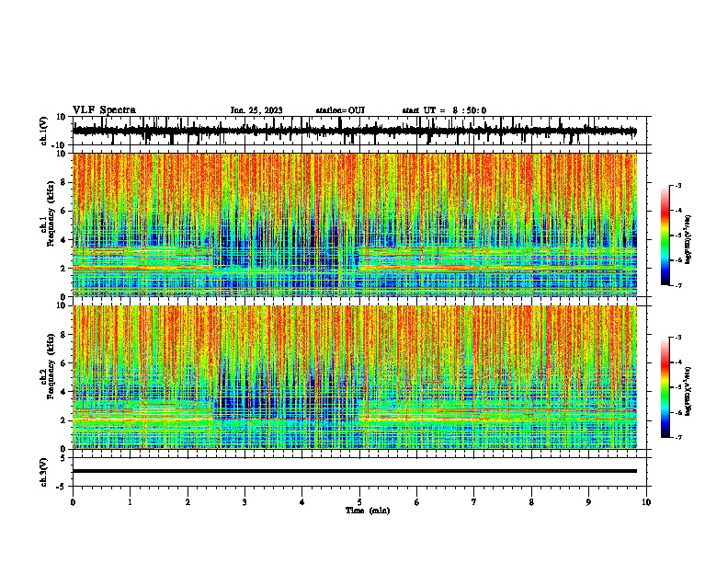Image resolution: width=728 pixels, height=563 pixels.
Task: Click the "ch.3(V)" axis label
Action: coord(44,472)
